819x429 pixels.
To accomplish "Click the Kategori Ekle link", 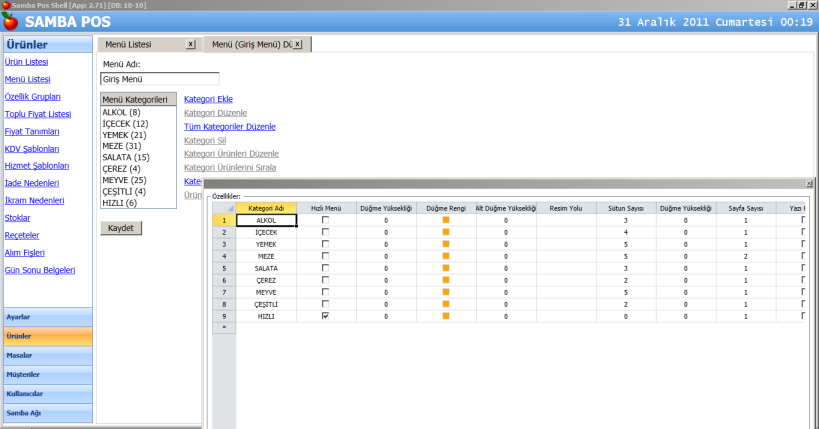I will (209, 99).
